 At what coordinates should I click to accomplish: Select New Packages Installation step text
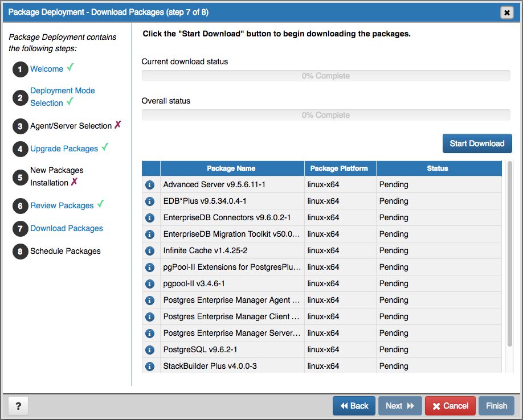point(57,176)
